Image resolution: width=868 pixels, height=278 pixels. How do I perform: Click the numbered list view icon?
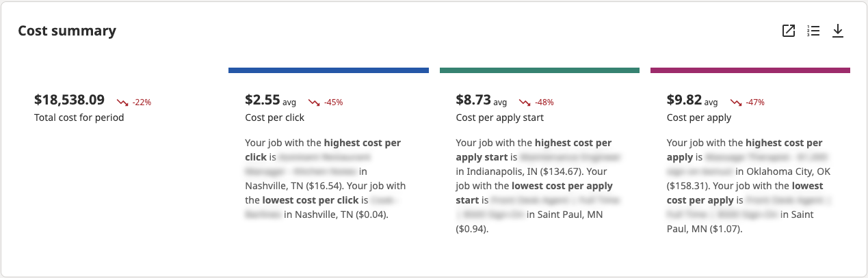pos(813,31)
